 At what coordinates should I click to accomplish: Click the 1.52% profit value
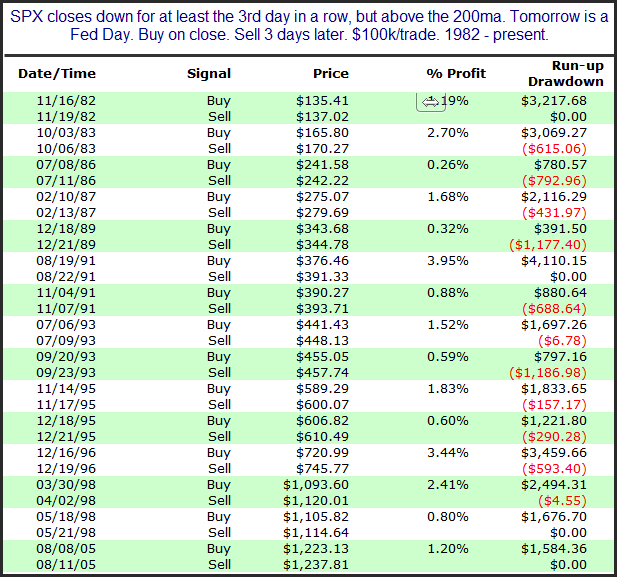pos(448,325)
